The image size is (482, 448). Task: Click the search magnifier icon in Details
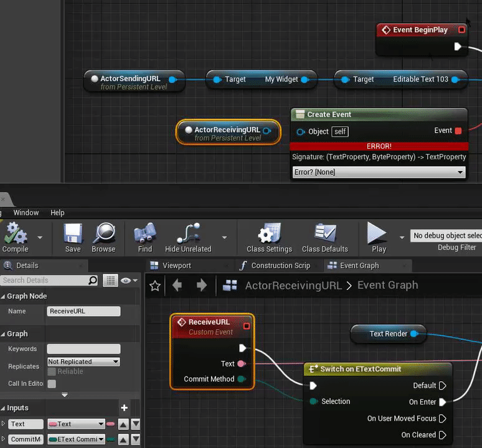click(93, 281)
